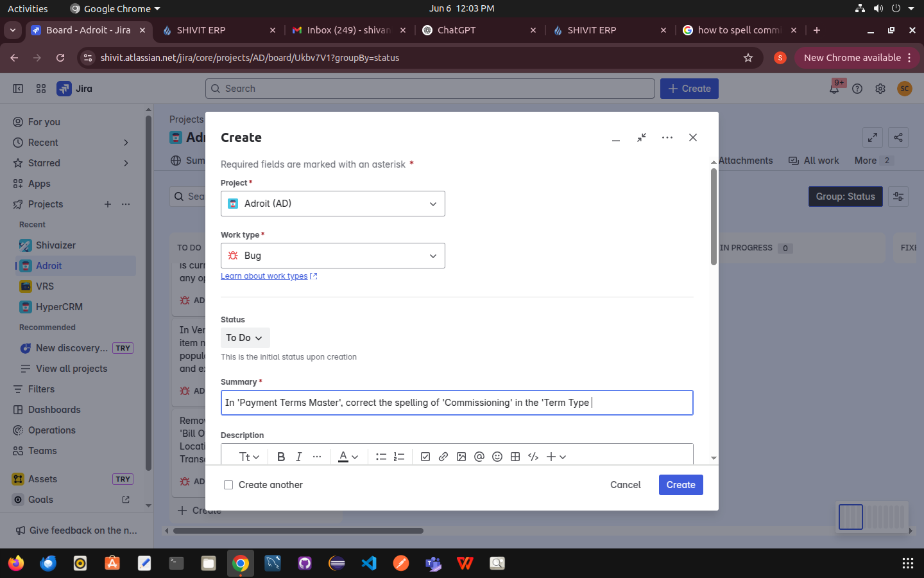Viewport: 924px width, 578px height.
Task: Open the Learn about work types link
Action: coord(264,276)
